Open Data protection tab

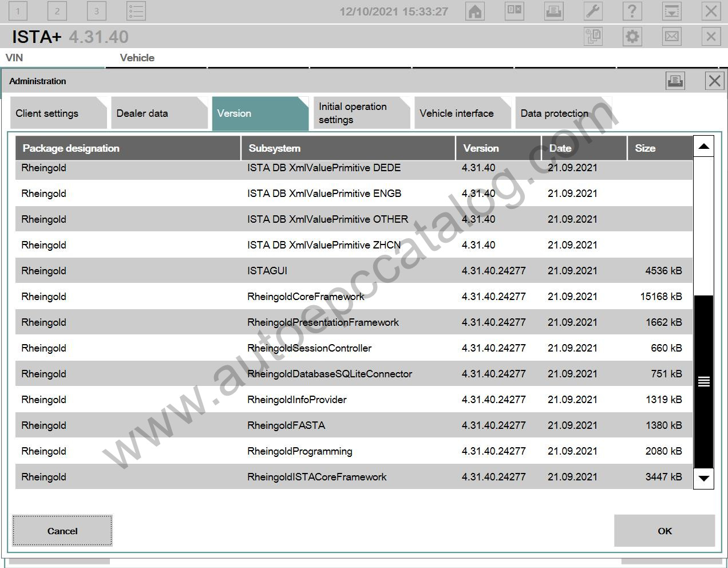point(564,113)
